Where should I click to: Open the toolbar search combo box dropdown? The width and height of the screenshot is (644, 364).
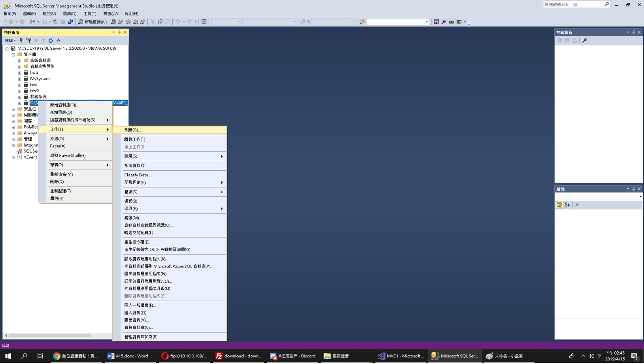point(426,22)
